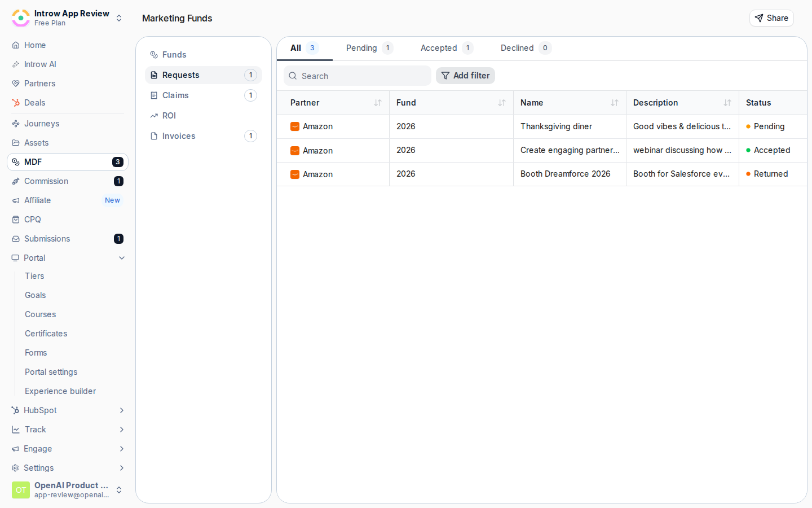Open Funds in MDF panel

coord(204,55)
